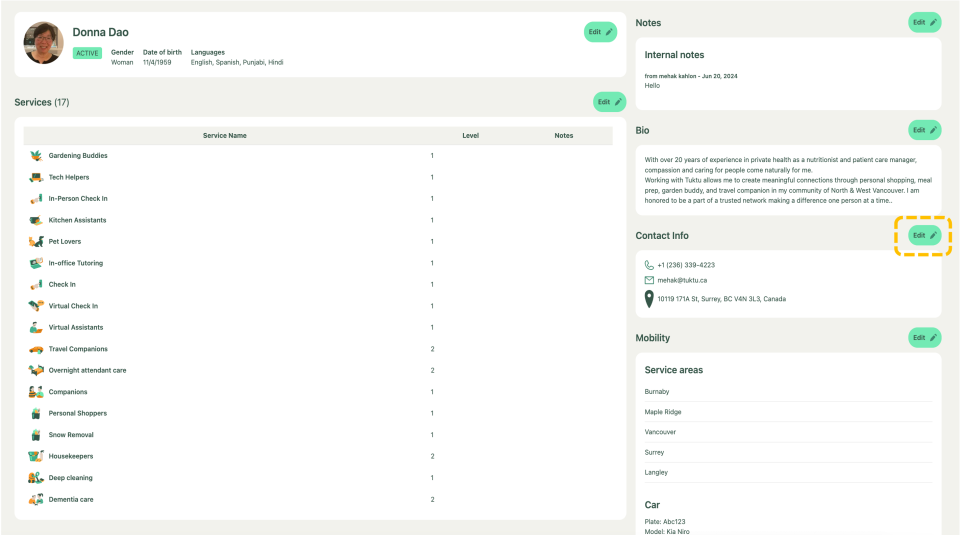The image size is (960, 535).
Task: Click Donna Dao's profile photo
Action: [44, 43]
